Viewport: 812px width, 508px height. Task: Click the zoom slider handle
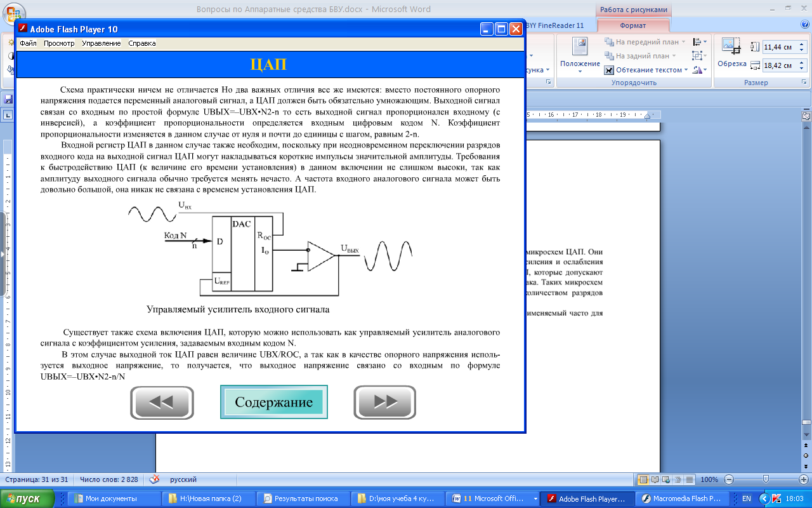(x=766, y=479)
